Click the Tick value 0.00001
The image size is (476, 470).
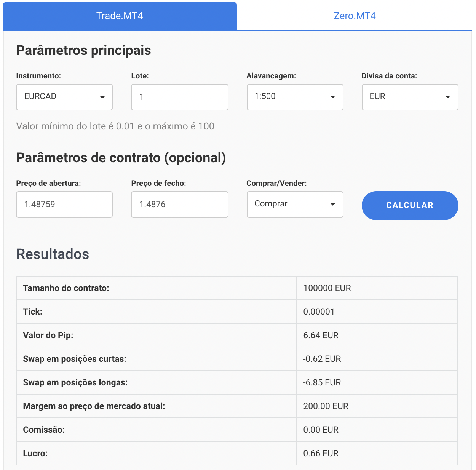[x=319, y=312]
